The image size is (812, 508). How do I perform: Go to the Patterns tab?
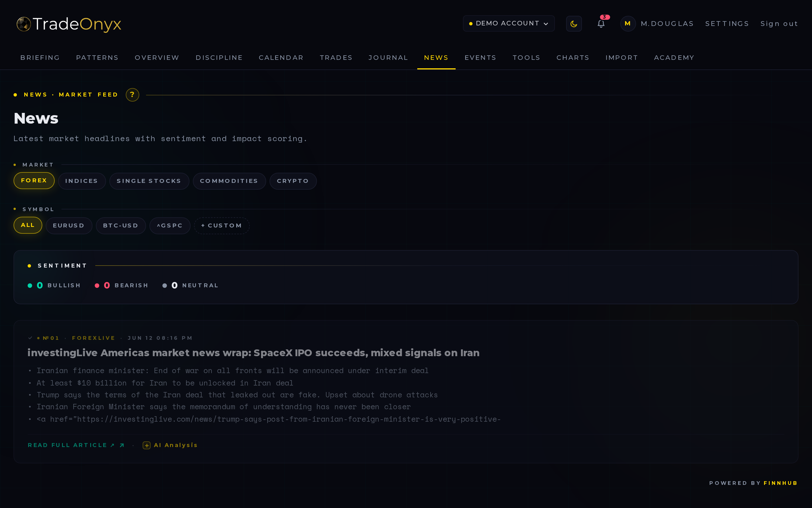(97, 58)
